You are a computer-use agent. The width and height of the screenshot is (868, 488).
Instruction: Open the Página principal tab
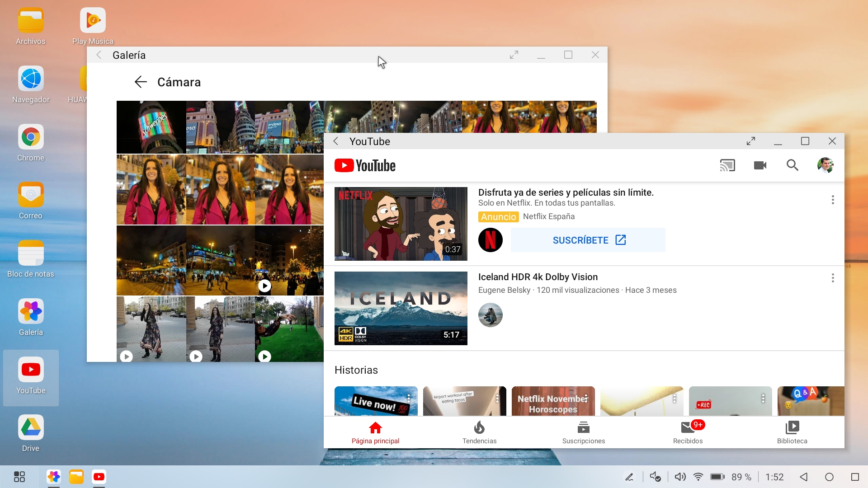[x=376, y=433]
